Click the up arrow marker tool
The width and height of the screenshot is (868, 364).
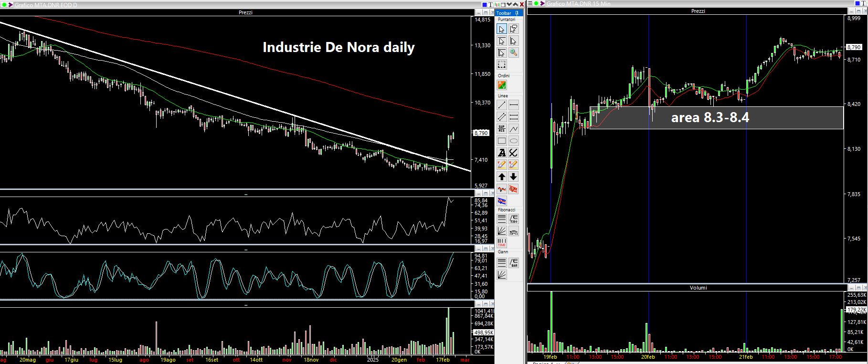pyautogui.click(x=502, y=177)
